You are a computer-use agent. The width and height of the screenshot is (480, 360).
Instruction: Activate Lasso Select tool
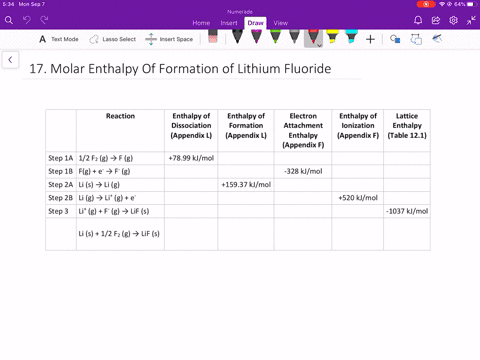pos(112,39)
